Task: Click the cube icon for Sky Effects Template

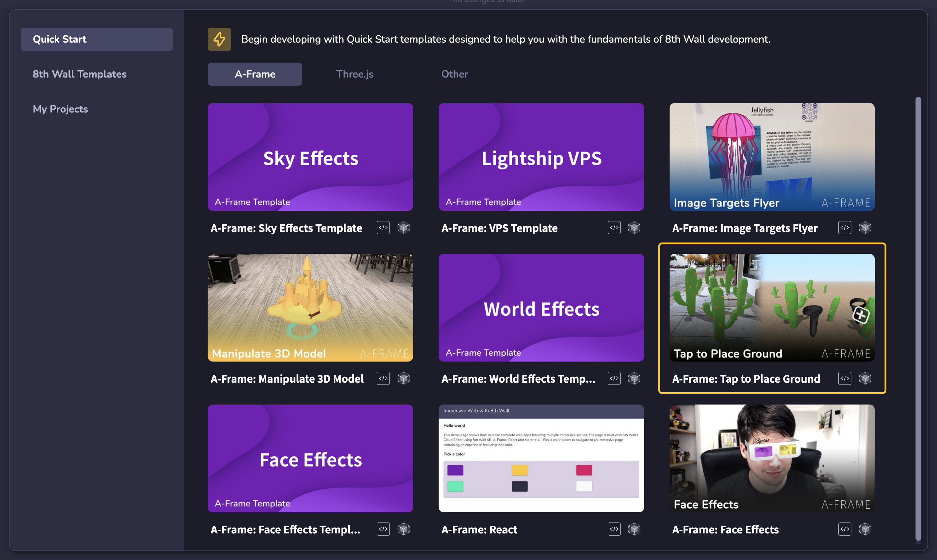Action: [404, 228]
